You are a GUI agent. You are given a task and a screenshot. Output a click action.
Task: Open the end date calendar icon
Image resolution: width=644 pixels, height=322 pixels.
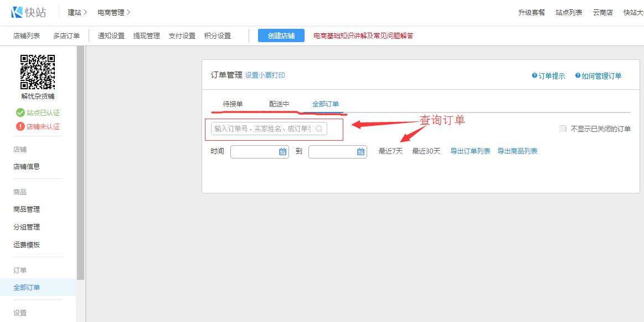pos(360,151)
